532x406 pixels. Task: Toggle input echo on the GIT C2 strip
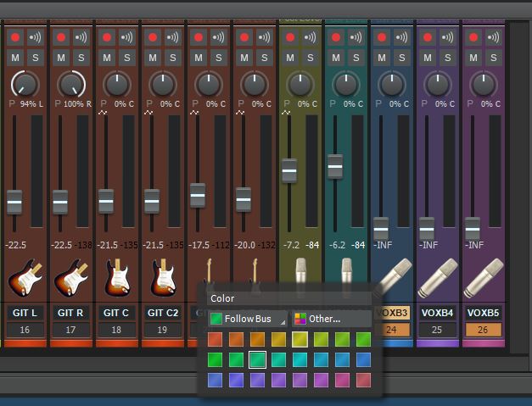pyautogui.click(x=173, y=37)
